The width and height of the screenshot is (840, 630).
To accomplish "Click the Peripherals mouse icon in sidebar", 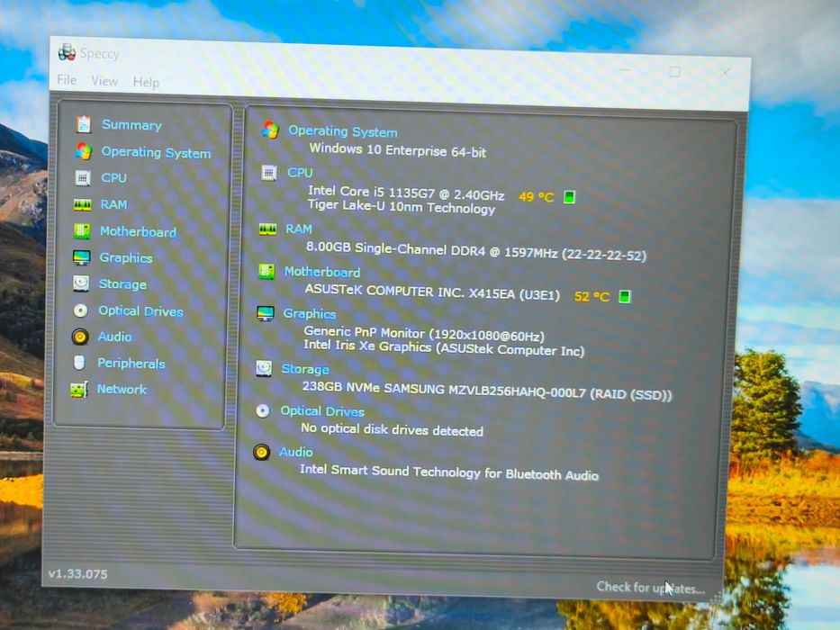I will pos(79,363).
